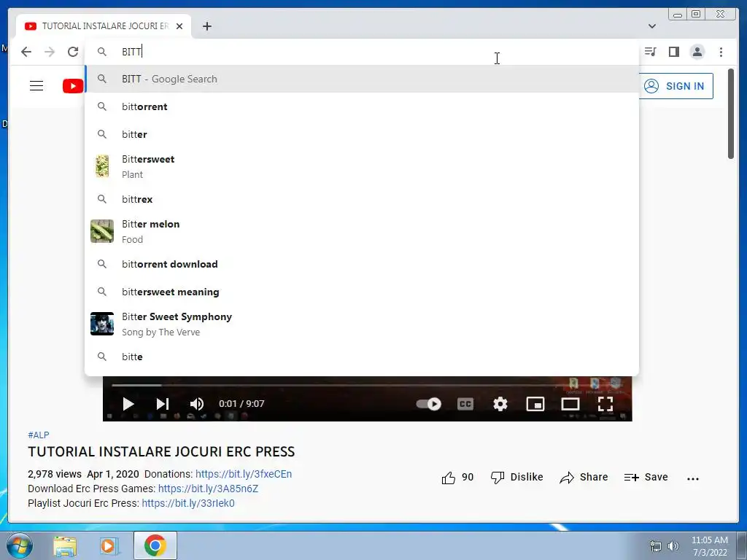This screenshot has width=747, height=560.
Task: Reload the current page
Action: coord(73,52)
